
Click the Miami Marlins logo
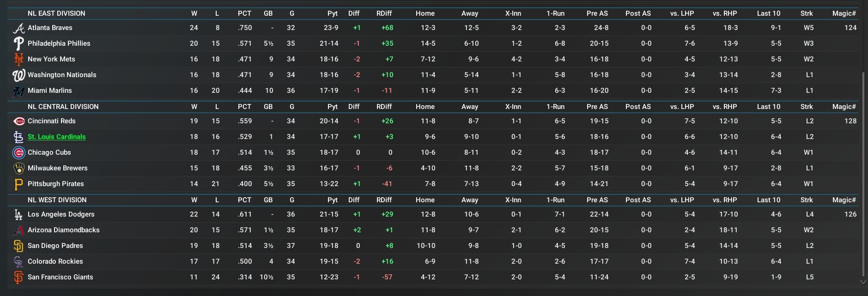tap(18, 91)
